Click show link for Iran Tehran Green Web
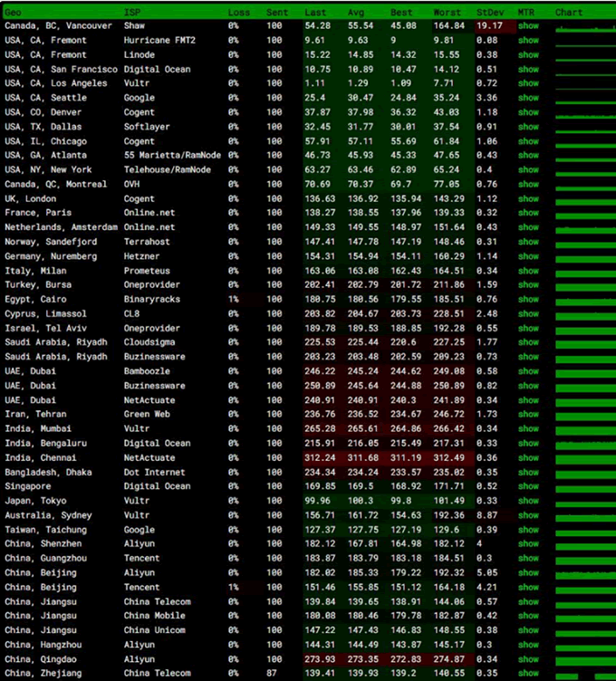 528,415
